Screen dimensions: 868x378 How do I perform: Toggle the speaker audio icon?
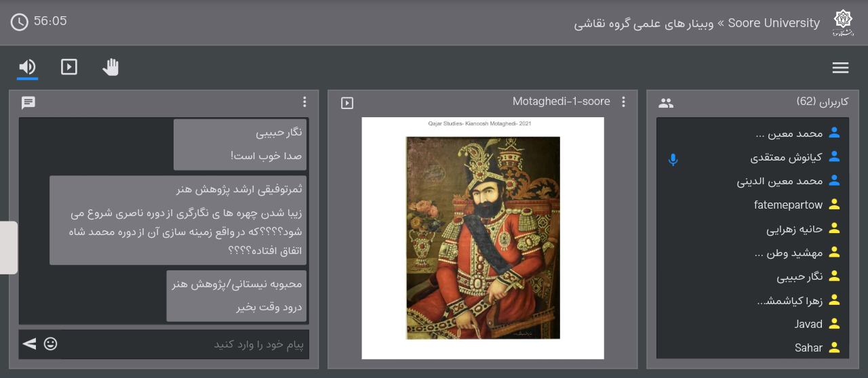coord(27,66)
